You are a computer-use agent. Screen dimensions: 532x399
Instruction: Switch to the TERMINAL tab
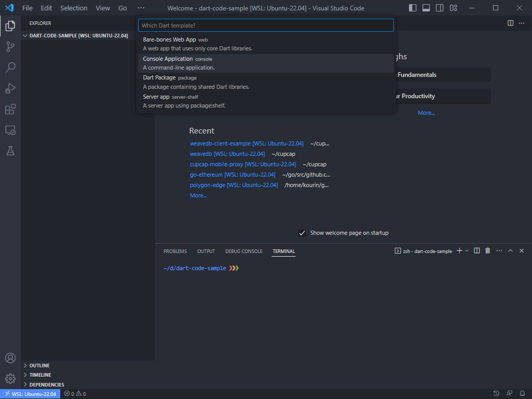tap(284, 251)
